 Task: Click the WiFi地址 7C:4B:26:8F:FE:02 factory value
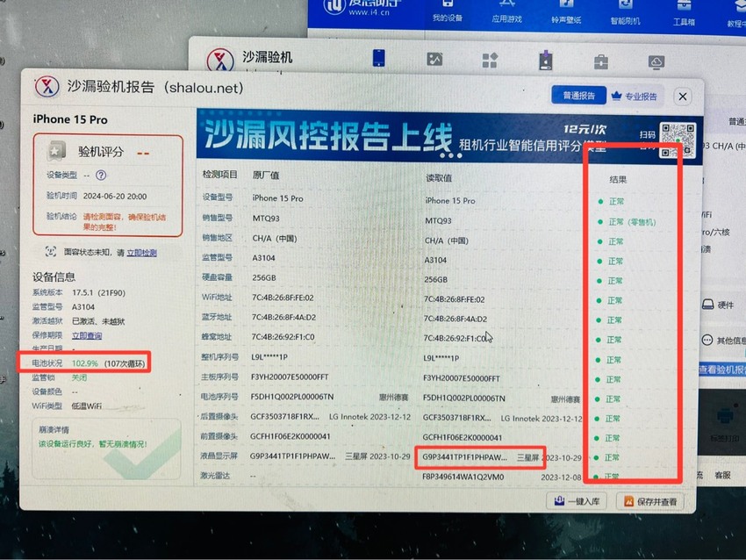pos(283,298)
